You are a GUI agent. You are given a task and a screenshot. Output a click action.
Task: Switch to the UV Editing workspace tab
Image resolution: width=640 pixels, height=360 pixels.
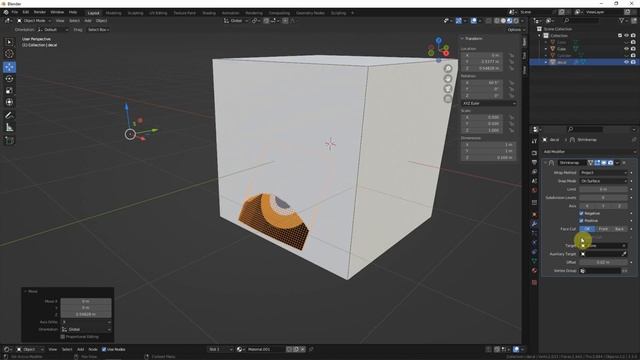(158, 13)
